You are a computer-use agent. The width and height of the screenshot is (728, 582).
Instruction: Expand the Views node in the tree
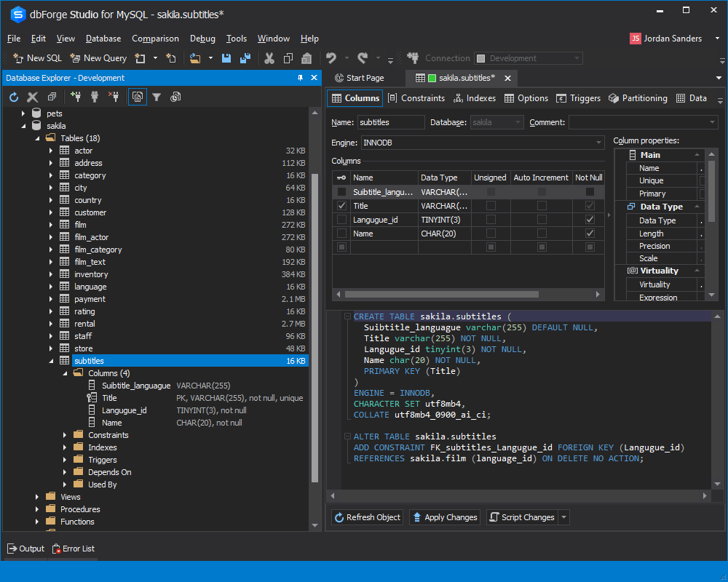pos(37,496)
